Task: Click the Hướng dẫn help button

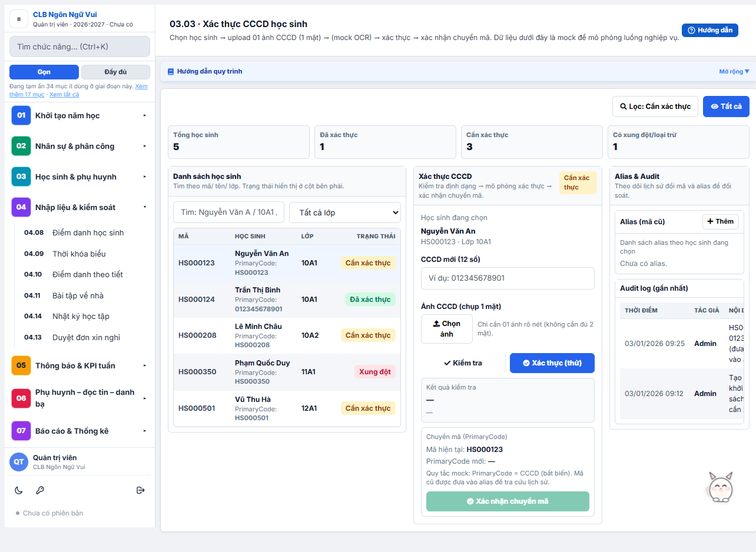Action: [x=710, y=30]
